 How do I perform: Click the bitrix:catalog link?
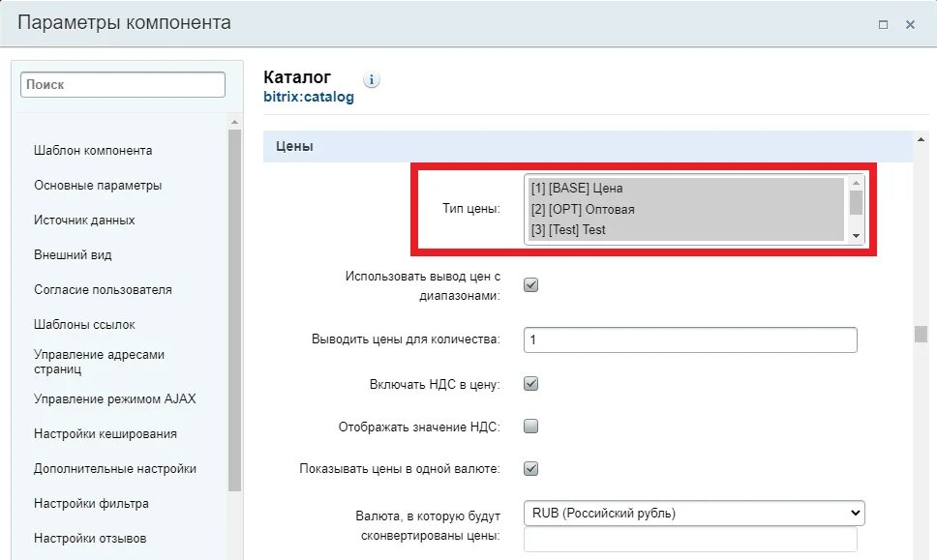[x=309, y=97]
